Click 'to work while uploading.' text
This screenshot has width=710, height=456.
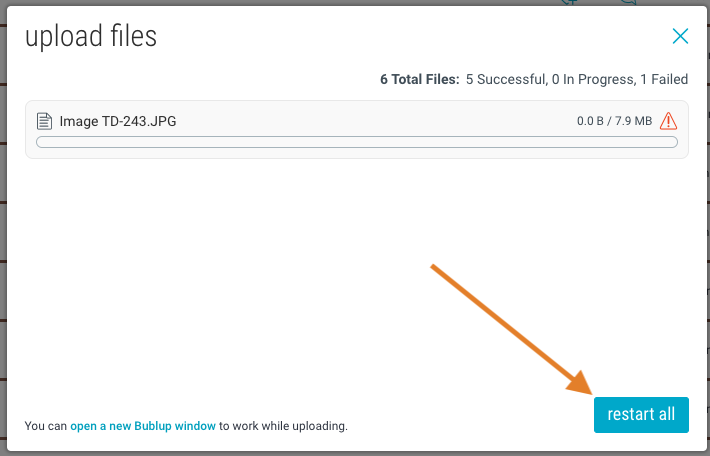pyautogui.click(x=283, y=426)
